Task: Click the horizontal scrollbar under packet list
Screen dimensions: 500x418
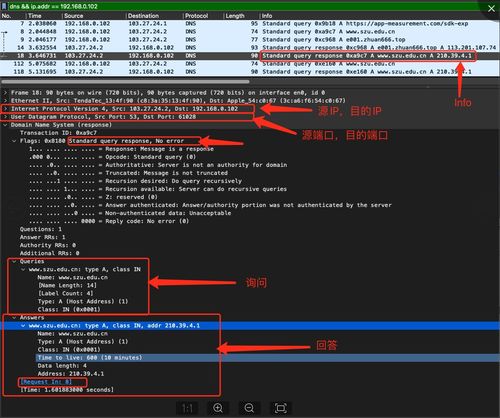Action: coord(125,81)
